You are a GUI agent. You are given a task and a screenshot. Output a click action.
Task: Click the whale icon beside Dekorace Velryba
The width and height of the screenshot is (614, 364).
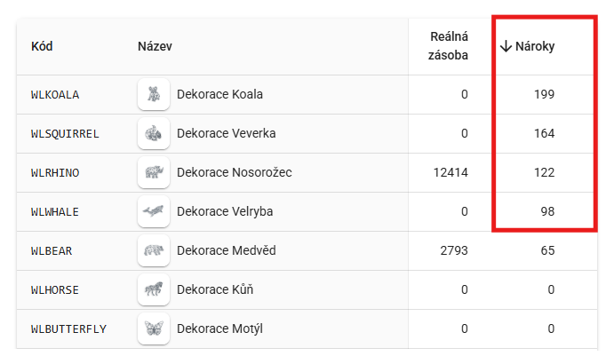pos(154,212)
